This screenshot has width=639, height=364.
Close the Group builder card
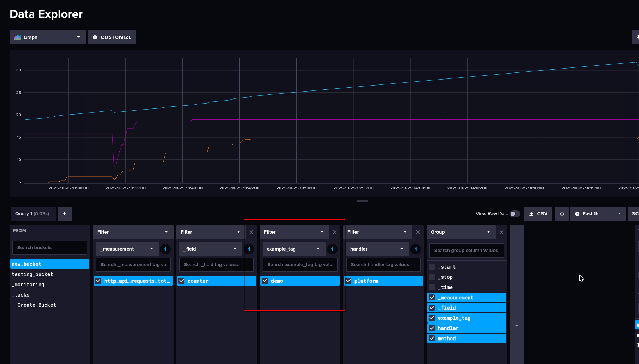click(x=501, y=232)
